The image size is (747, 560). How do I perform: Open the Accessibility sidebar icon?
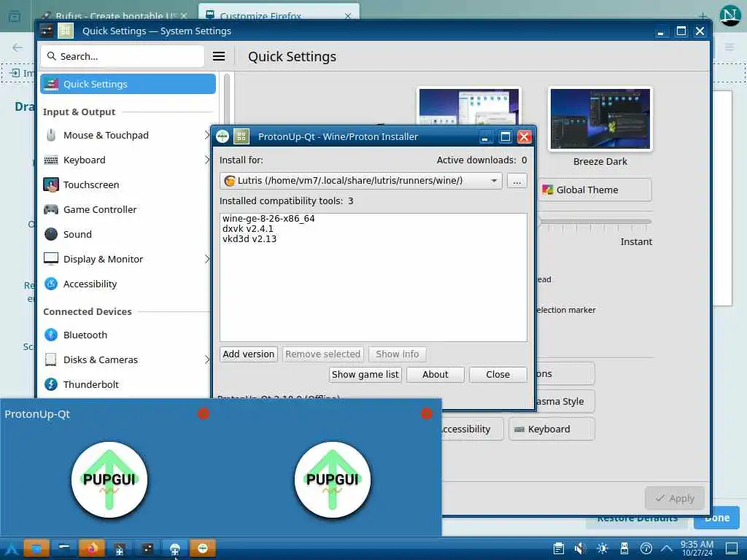point(51,284)
